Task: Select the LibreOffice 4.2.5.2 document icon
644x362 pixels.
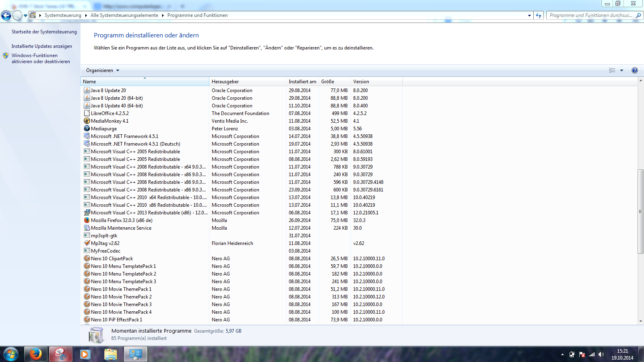Action: pos(87,113)
